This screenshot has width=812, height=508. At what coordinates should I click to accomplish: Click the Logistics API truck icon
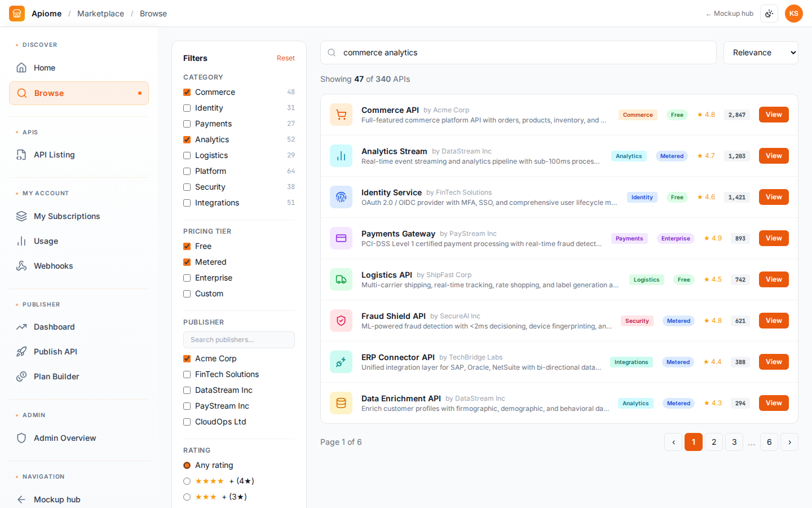(341, 279)
